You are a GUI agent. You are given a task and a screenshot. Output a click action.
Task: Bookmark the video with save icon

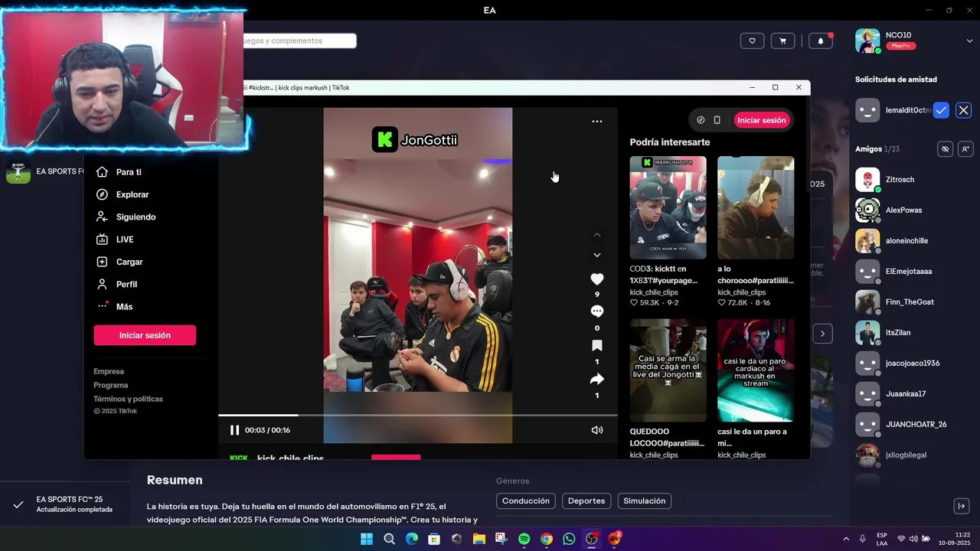(597, 346)
